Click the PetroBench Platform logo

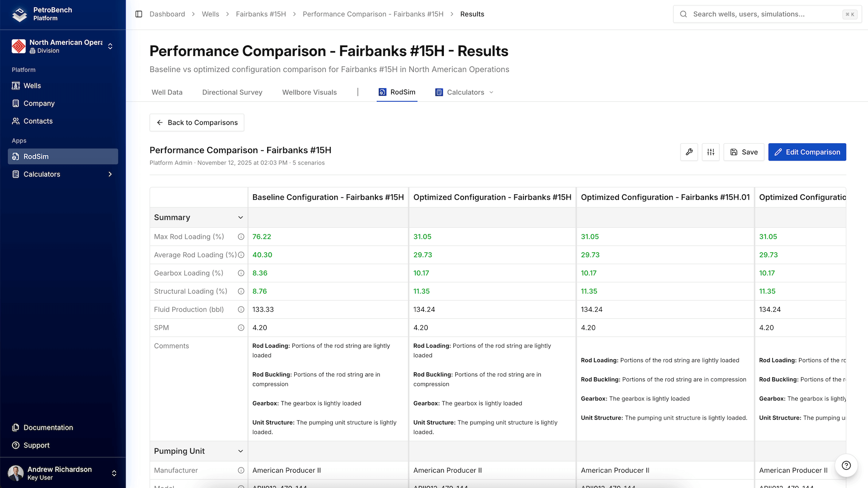[x=19, y=14]
